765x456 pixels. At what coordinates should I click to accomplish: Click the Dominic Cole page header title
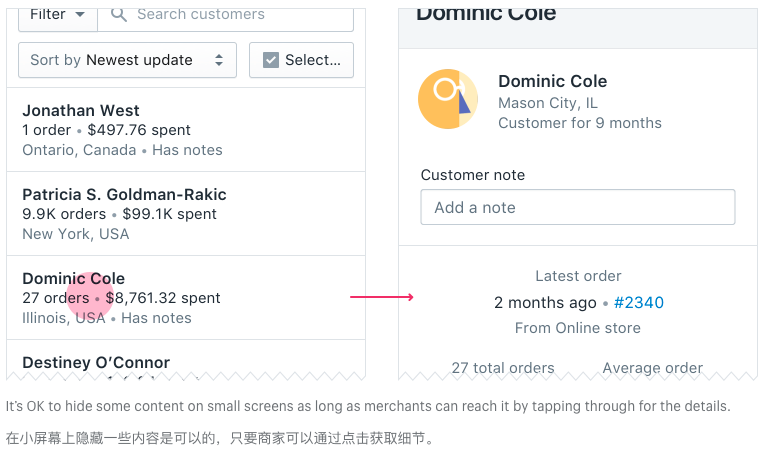click(x=486, y=14)
